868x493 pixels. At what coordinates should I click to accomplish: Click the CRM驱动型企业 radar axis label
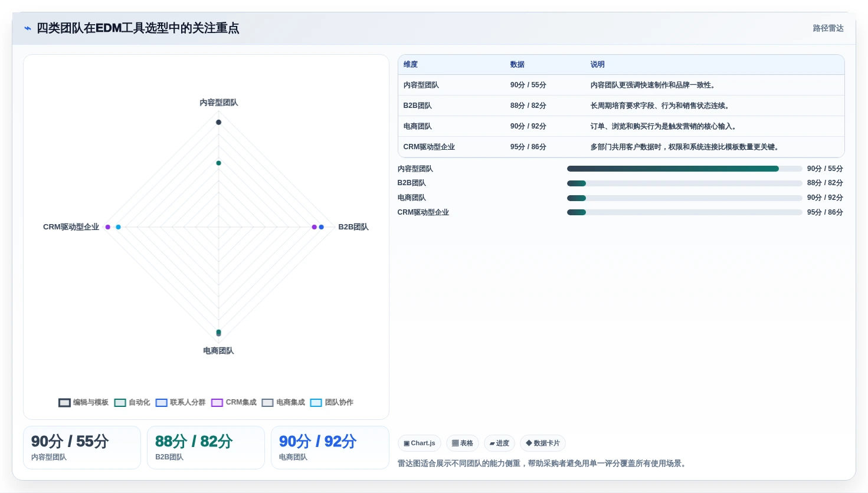coord(71,227)
